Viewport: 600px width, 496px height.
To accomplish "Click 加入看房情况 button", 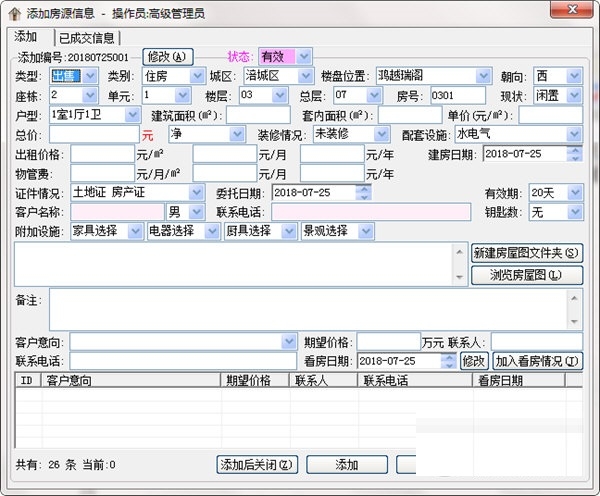I will coord(537,361).
